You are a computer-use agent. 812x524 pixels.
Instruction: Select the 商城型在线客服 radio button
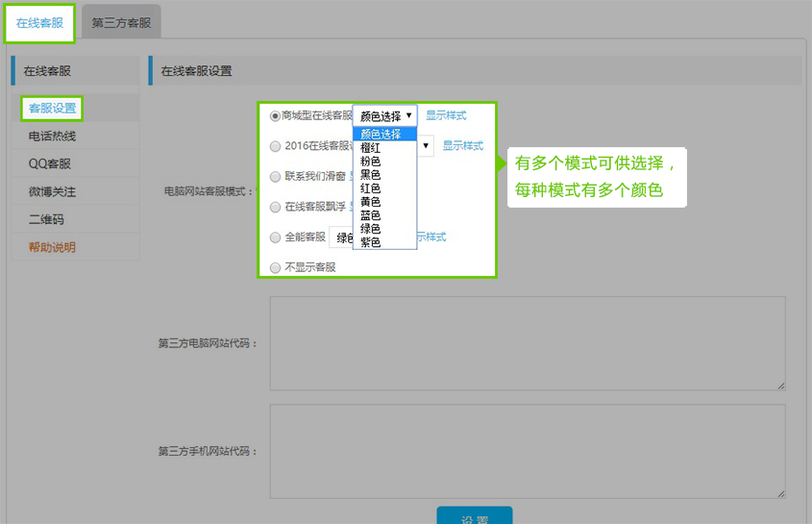click(x=276, y=115)
